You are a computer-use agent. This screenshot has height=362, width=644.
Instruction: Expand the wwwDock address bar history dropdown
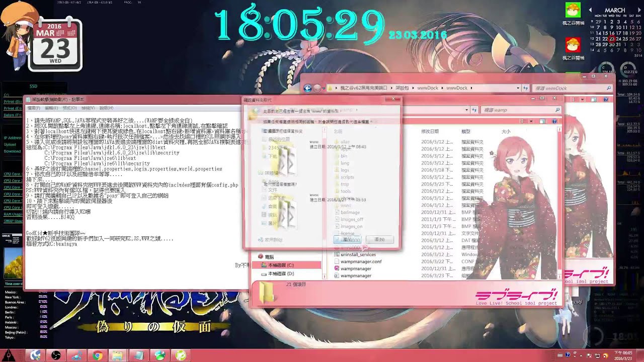518,88
